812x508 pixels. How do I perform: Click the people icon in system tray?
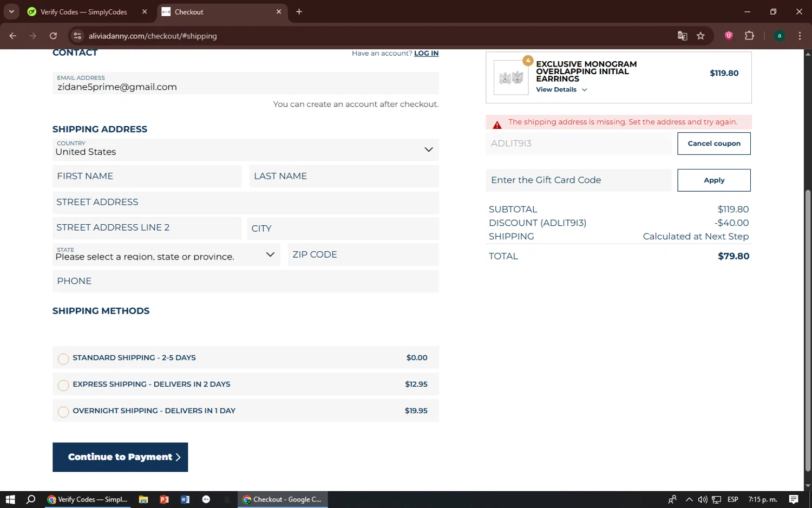672,499
